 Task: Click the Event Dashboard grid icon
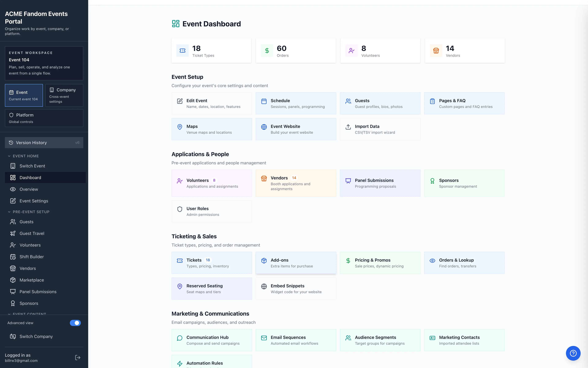[176, 24]
